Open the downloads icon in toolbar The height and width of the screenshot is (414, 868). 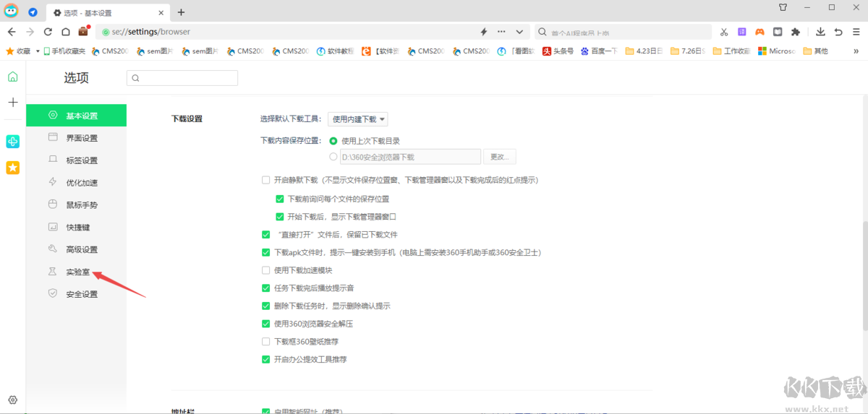coord(820,32)
